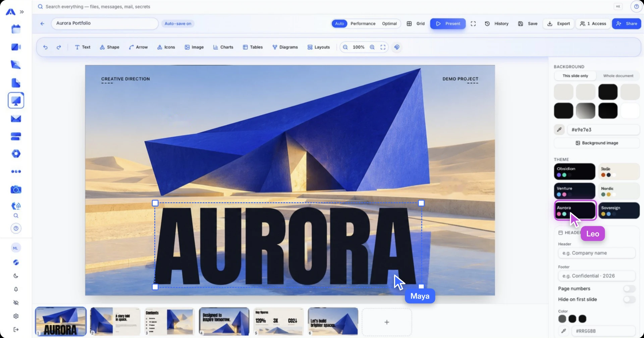Image resolution: width=644 pixels, height=338 pixels.
Task: Open the calendar icon in the sidebar
Action: 16,29
